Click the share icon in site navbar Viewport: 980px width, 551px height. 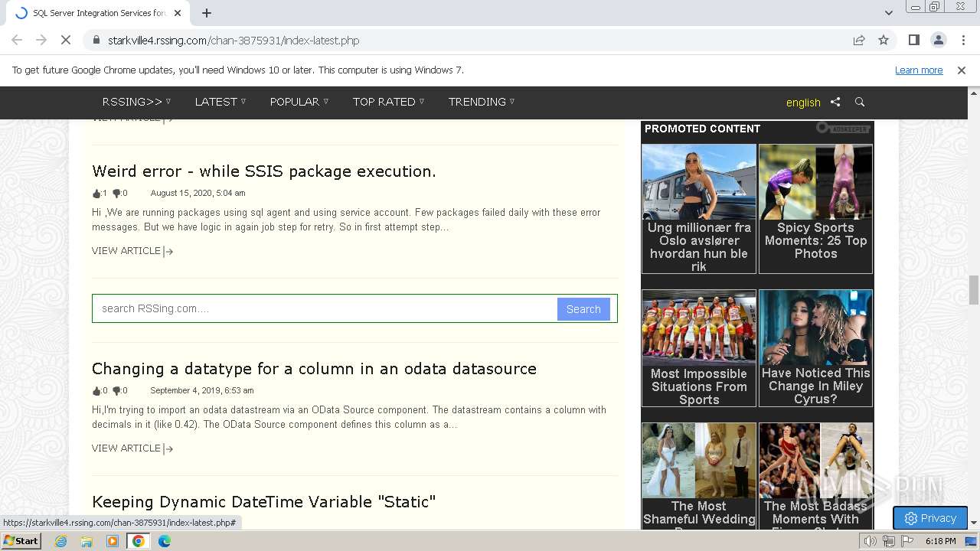835,102
